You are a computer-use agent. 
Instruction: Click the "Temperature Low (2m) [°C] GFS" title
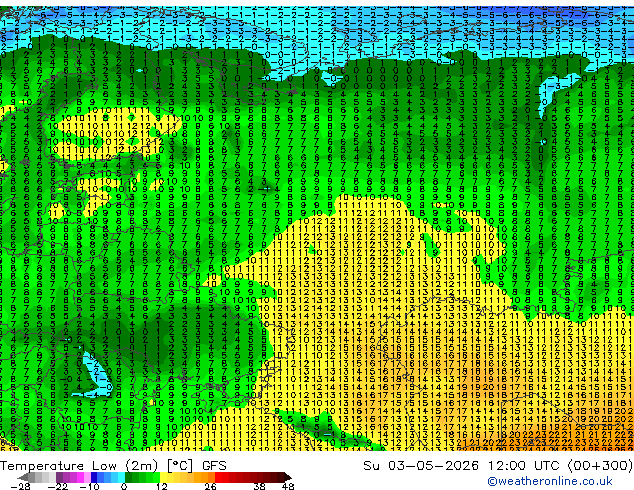click(113, 466)
